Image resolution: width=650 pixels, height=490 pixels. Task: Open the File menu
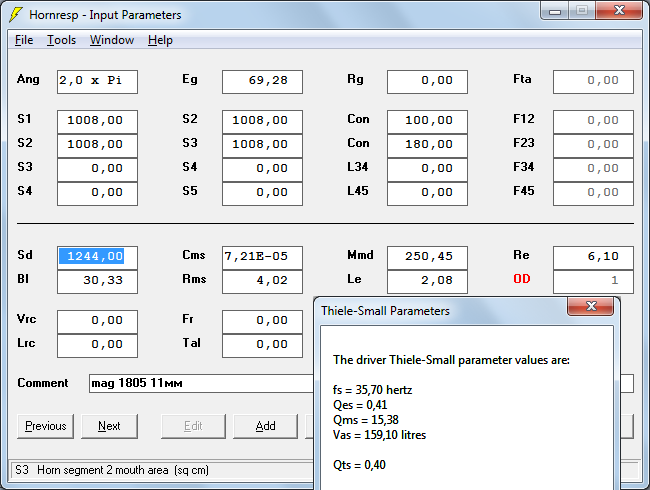24,40
